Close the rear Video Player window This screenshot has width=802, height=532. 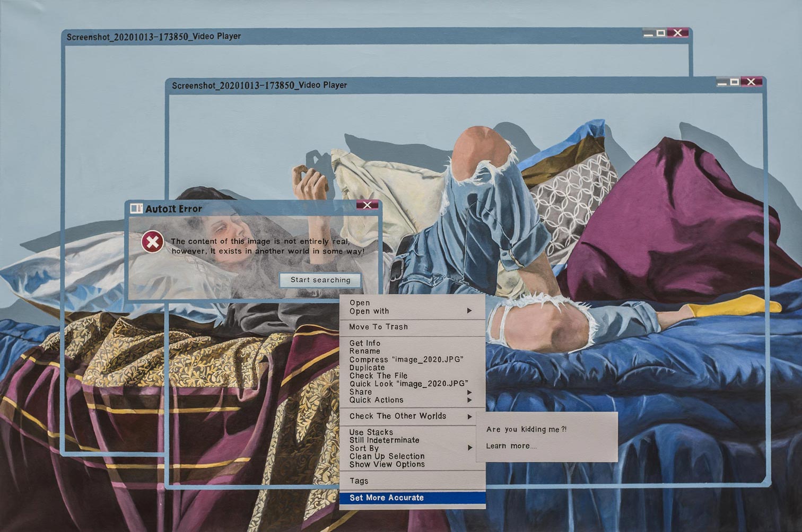(x=678, y=33)
